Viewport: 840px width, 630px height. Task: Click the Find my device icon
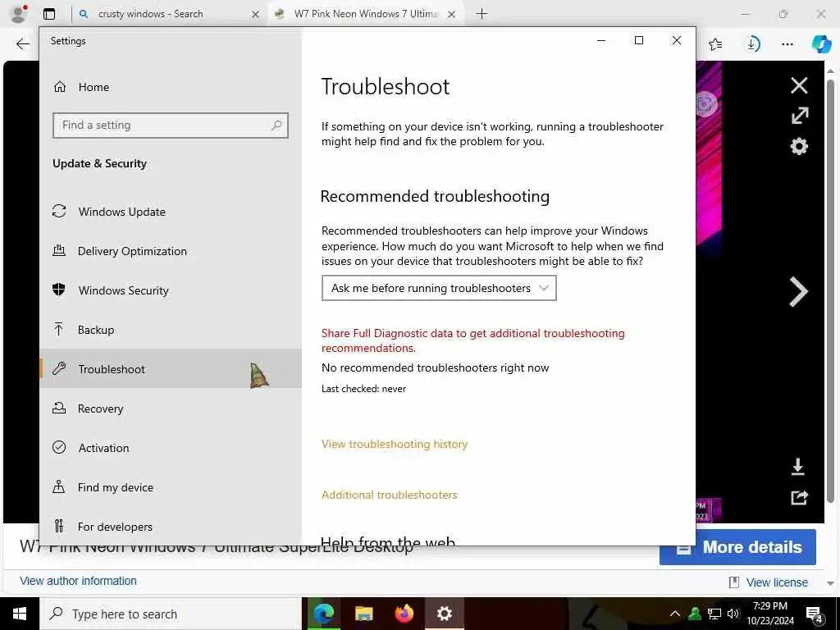click(59, 487)
